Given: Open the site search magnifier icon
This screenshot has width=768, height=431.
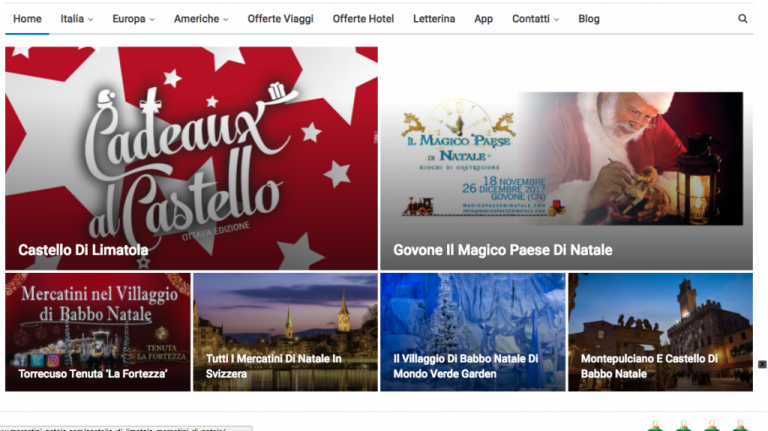Looking at the screenshot, I should pos(743,19).
